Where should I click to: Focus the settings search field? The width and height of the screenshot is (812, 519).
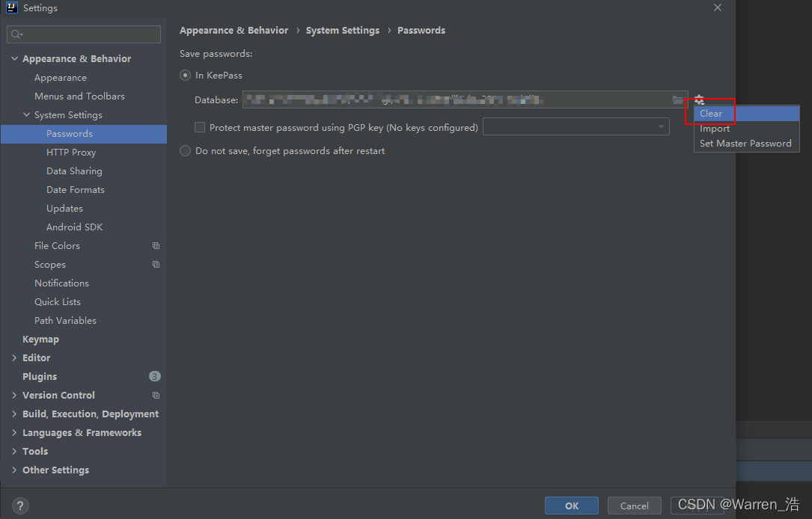coord(84,34)
